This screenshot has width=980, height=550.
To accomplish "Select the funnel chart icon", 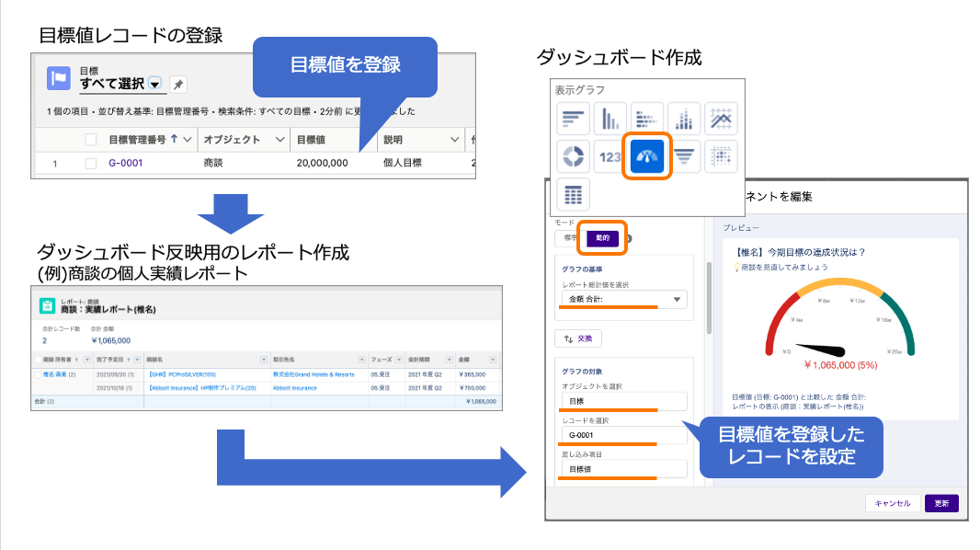I will pyautogui.click(x=684, y=156).
